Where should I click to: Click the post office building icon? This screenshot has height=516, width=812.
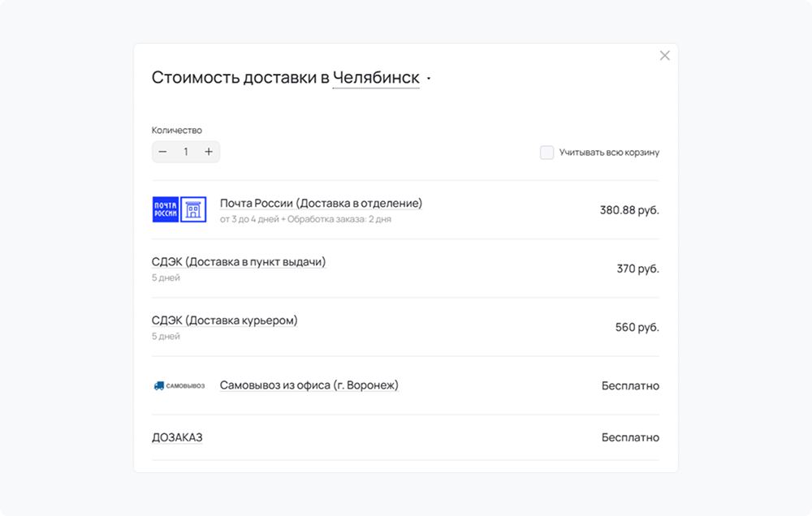click(x=193, y=209)
